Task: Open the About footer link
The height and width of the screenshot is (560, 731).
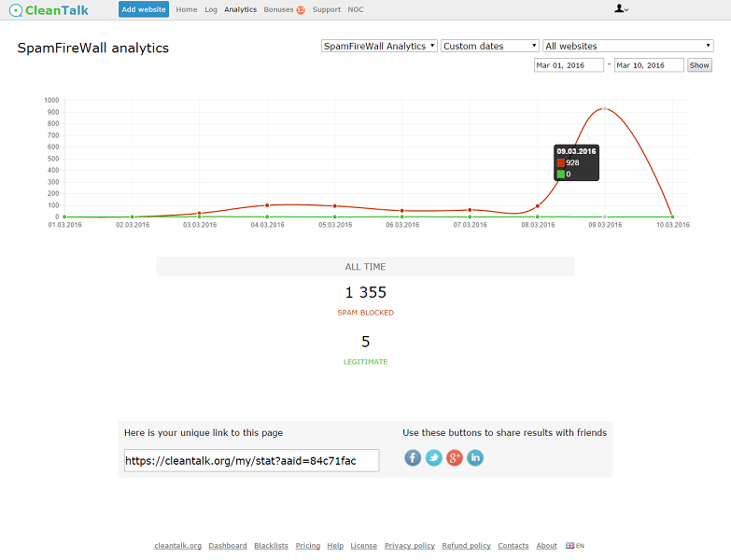Action: click(x=546, y=546)
